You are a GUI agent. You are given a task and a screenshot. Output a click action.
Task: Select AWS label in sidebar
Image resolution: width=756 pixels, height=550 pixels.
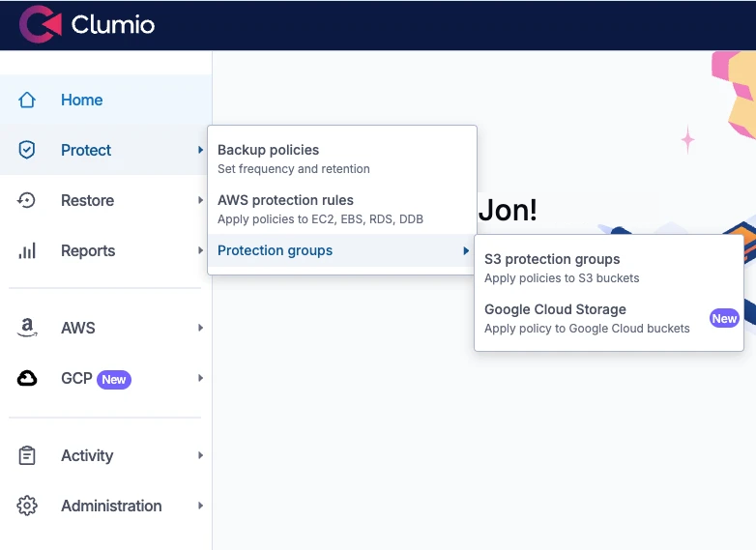pyautogui.click(x=77, y=328)
